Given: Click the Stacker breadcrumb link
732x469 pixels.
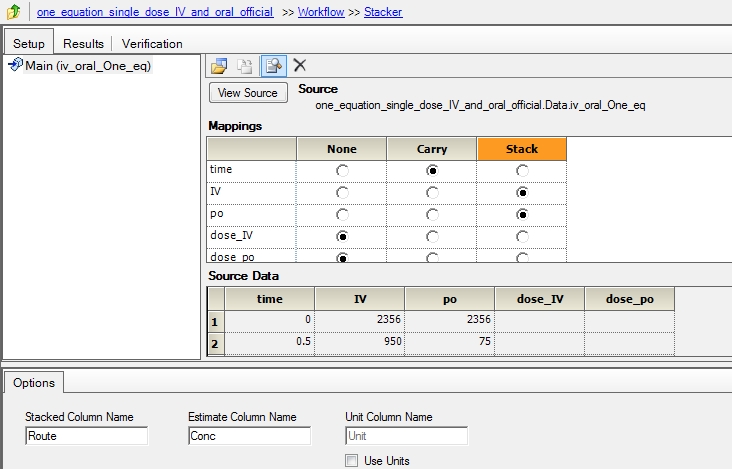Looking at the screenshot, I should pos(383,12).
